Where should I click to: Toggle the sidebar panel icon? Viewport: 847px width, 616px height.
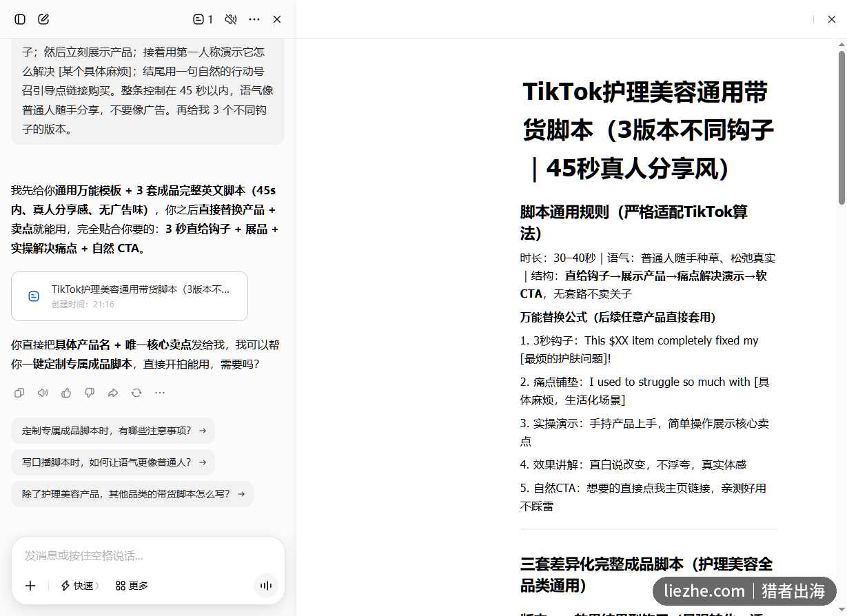pos(20,19)
